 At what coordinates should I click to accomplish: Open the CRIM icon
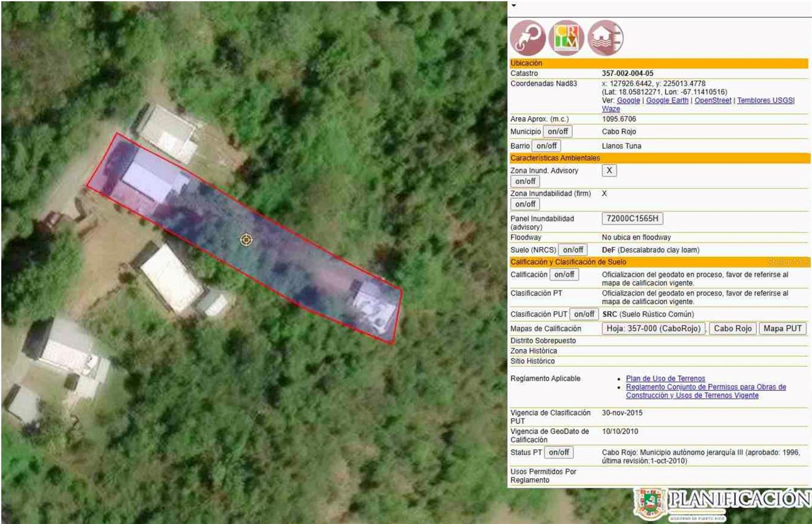566,38
